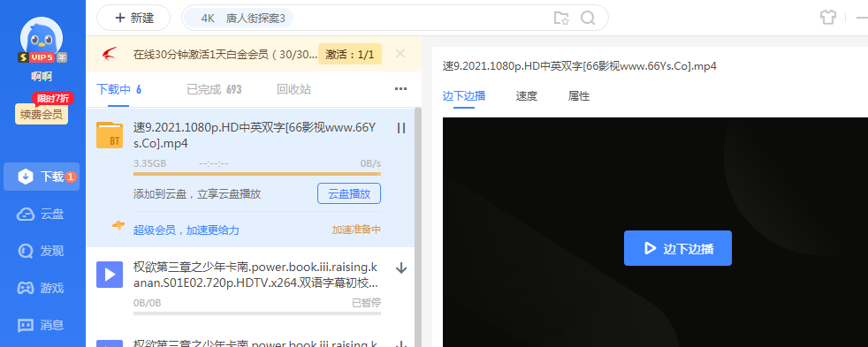Click the S01E02 task gray progress bar
Viewport: 868px width, 347px height.
click(x=257, y=313)
